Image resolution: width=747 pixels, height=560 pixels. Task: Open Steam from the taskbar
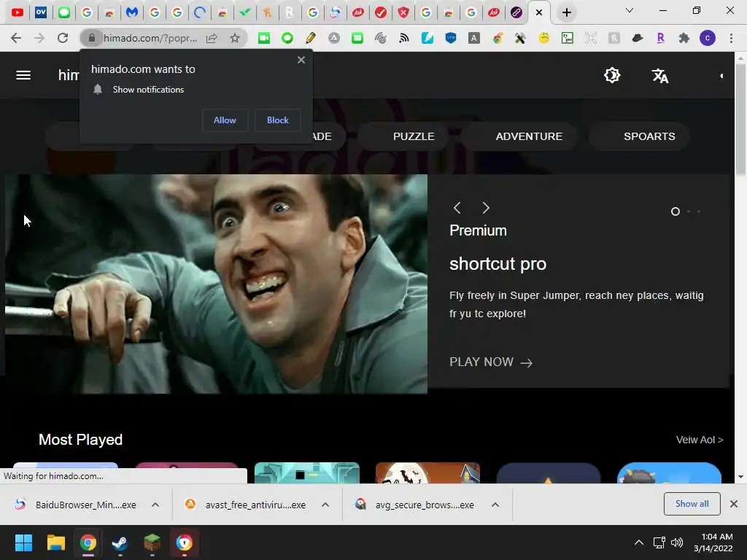pyautogui.click(x=120, y=542)
